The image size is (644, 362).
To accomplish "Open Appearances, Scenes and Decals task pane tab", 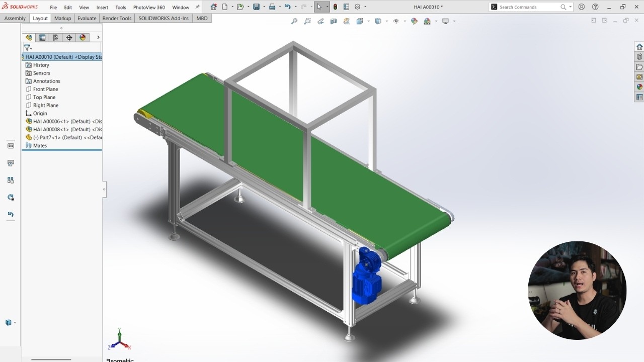I will tap(639, 87).
